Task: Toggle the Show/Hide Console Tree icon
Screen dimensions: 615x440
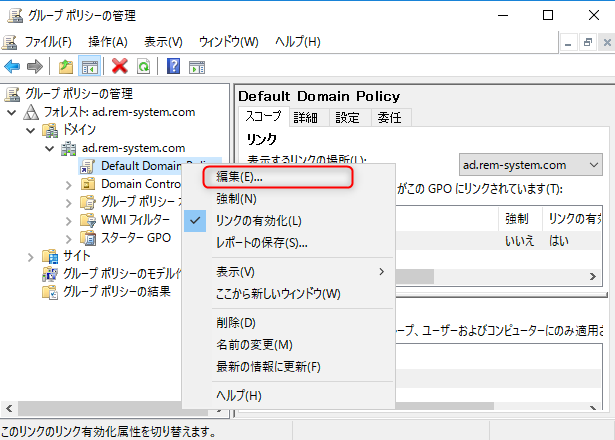Action: point(89,66)
